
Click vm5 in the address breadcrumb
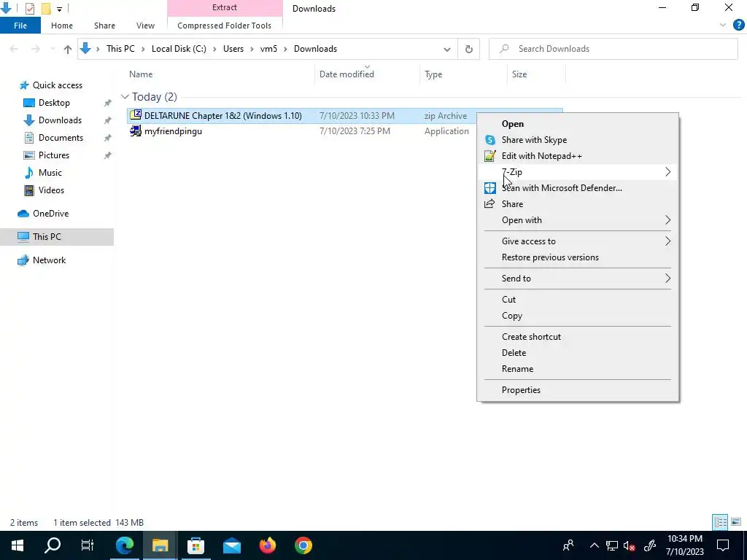268,49
